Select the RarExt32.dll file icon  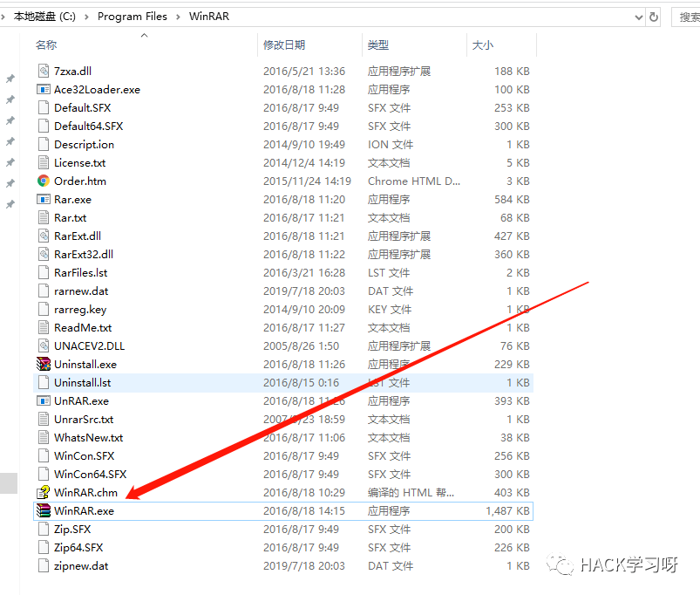(x=44, y=254)
